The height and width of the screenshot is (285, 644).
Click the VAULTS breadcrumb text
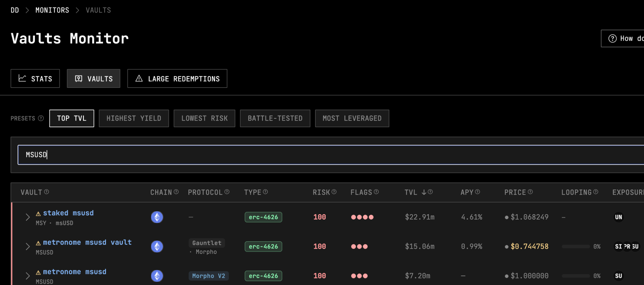(98, 10)
